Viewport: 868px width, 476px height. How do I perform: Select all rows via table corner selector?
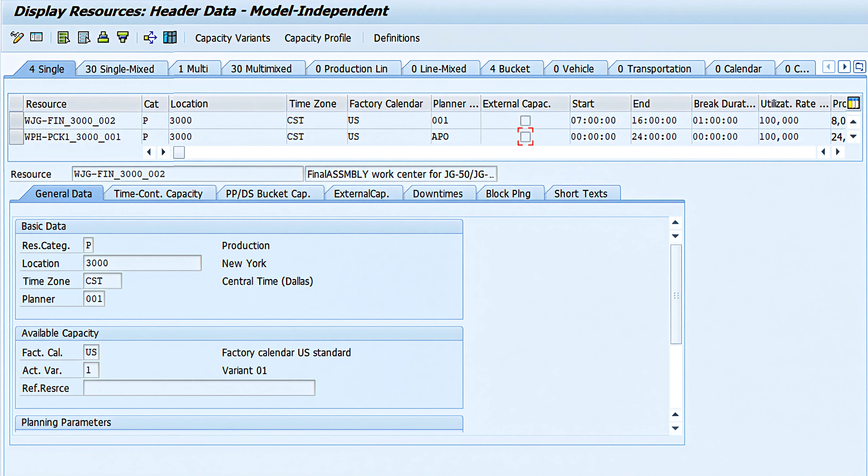pyautogui.click(x=16, y=103)
